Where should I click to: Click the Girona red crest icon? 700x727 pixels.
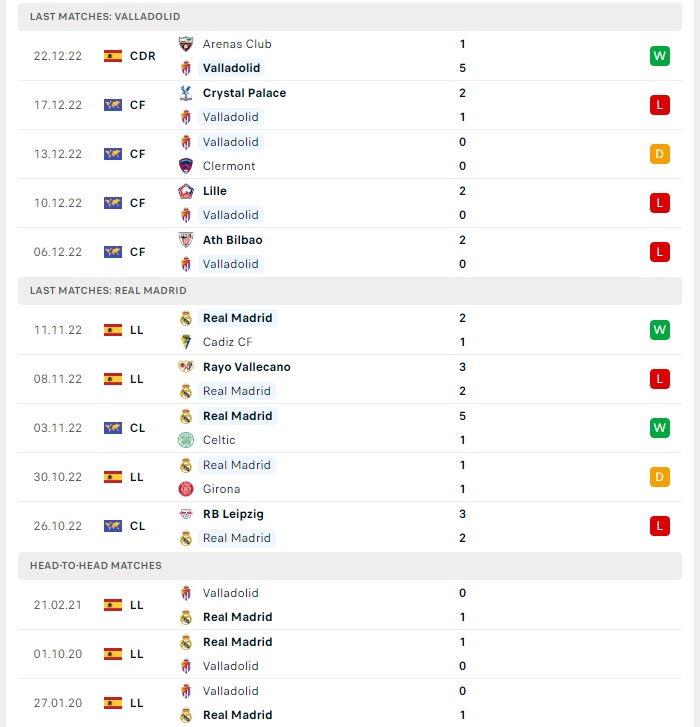point(186,489)
